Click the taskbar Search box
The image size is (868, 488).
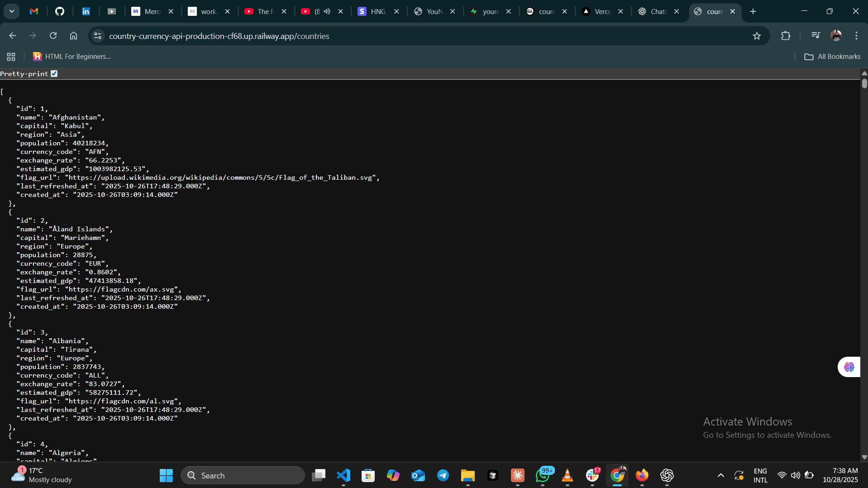243,475
